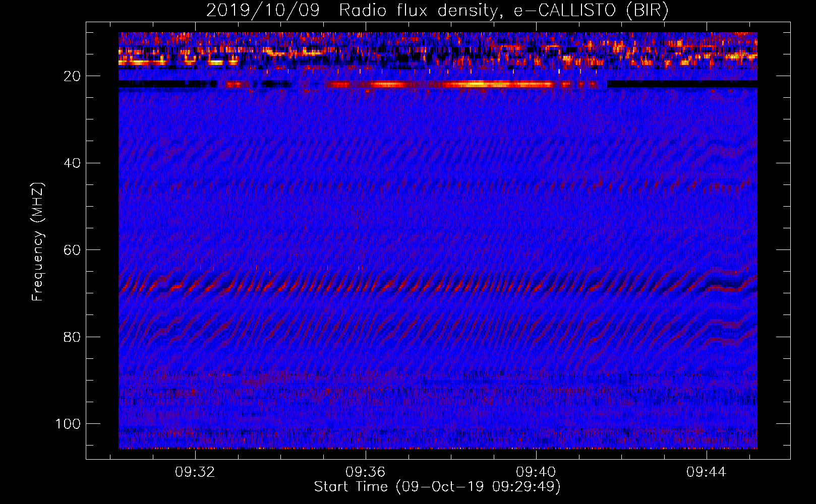
Task: Click the 09:36 time tick label
Action: point(365,472)
